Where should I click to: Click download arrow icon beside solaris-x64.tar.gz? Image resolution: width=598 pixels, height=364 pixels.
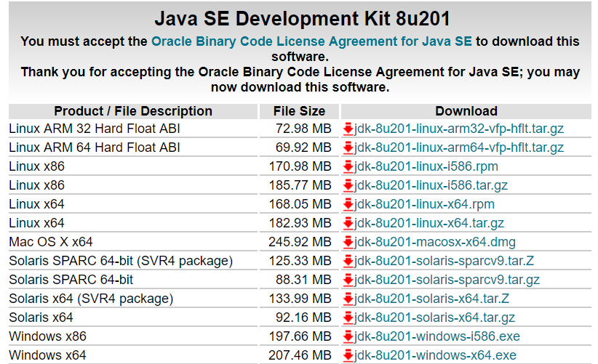coord(348,318)
